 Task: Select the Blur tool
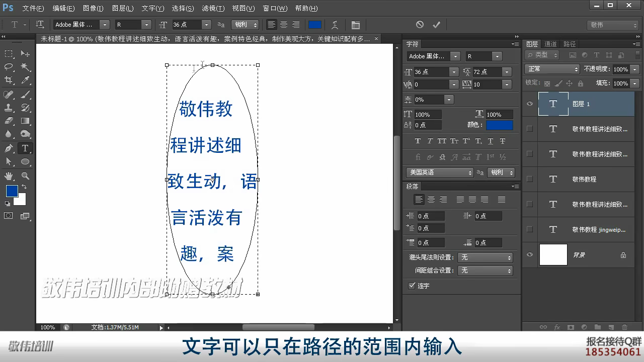pos(9,134)
